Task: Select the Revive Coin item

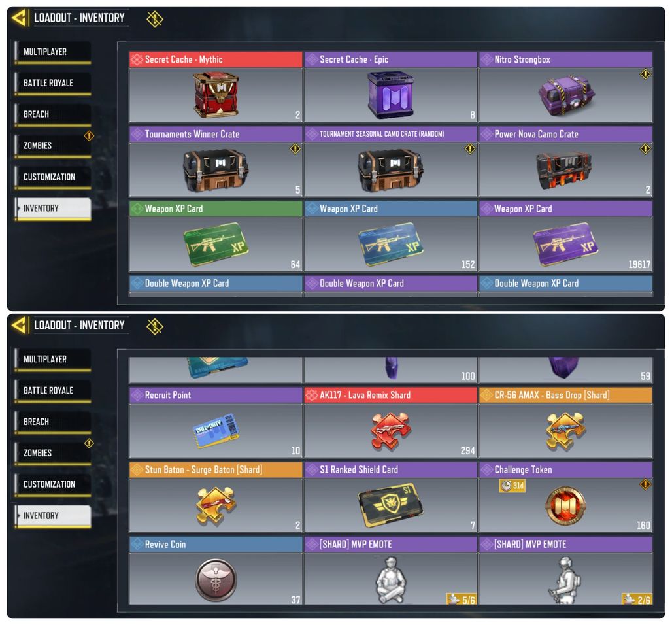Action: tap(216, 579)
